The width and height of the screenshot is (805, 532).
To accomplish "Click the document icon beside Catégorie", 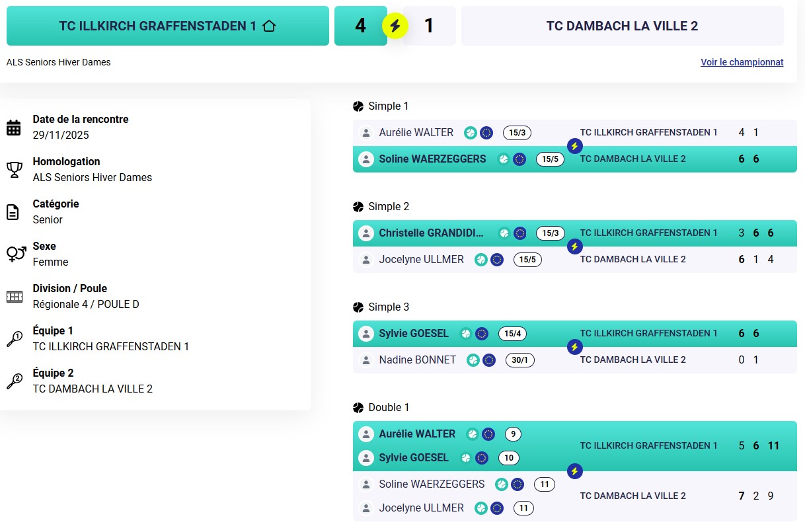I will (13, 212).
